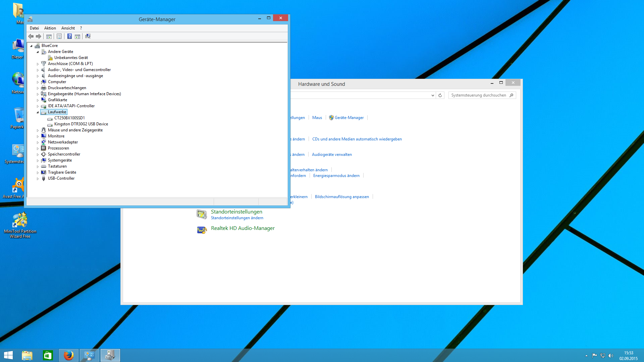Open Firefox from the taskbar
The width and height of the screenshot is (644, 362).
pos(69,355)
